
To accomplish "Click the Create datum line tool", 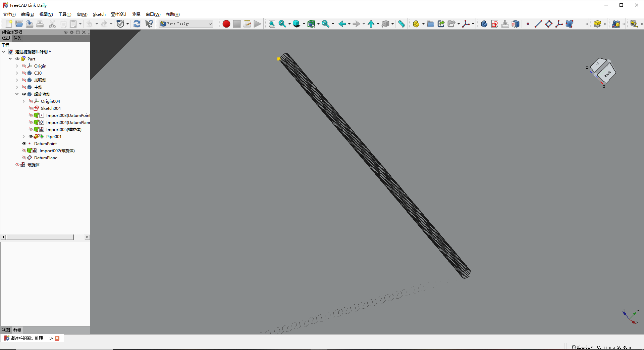I will (538, 24).
